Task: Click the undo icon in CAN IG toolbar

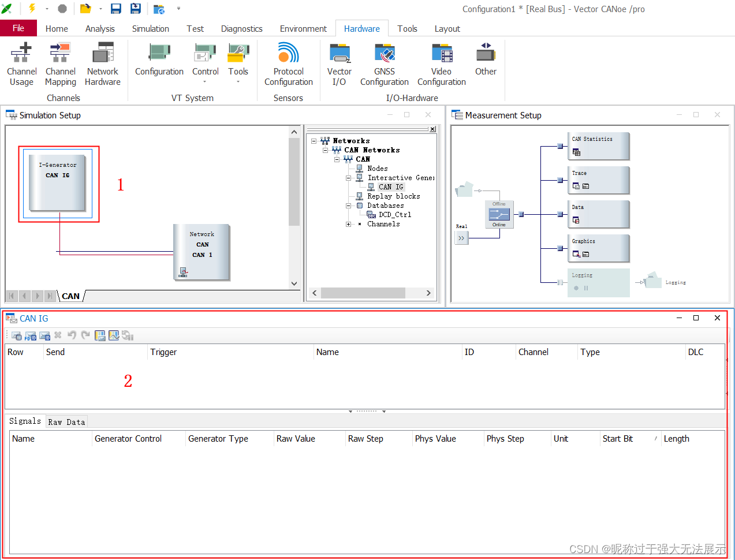Action: pos(72,335)
